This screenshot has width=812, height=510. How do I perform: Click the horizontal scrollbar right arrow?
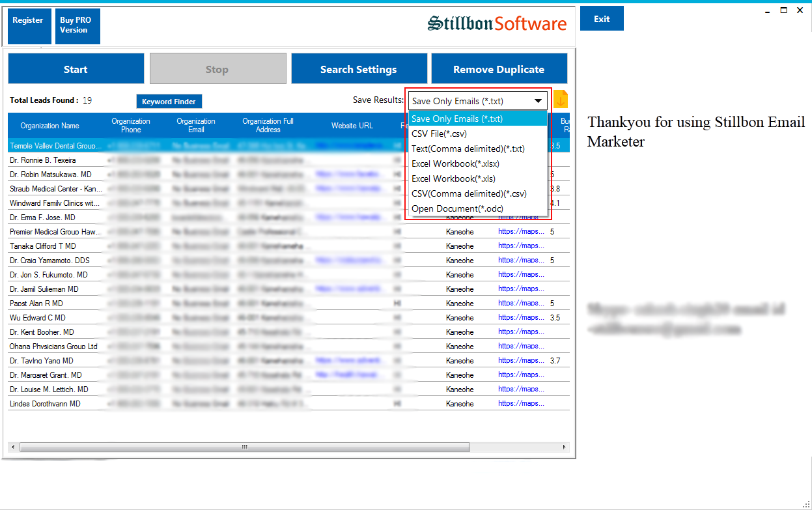click(565, 447)
